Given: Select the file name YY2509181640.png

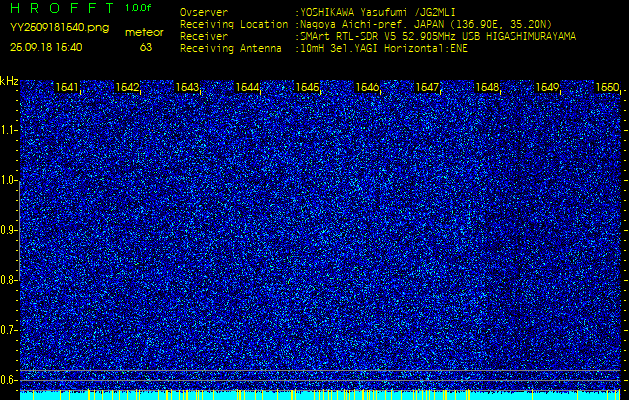Looking at the screenshot, I should click(59, 28).
